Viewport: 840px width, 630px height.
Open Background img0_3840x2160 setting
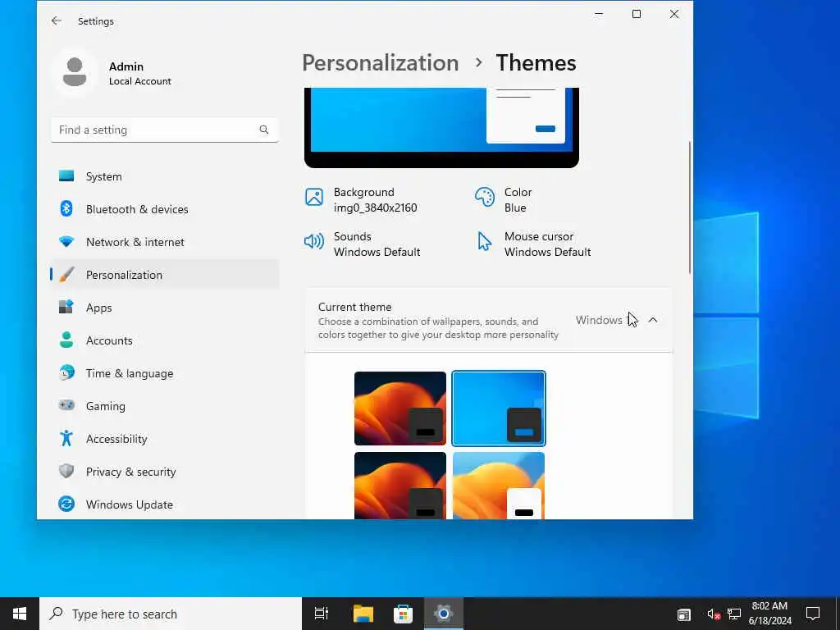click(x=361, y=200)
